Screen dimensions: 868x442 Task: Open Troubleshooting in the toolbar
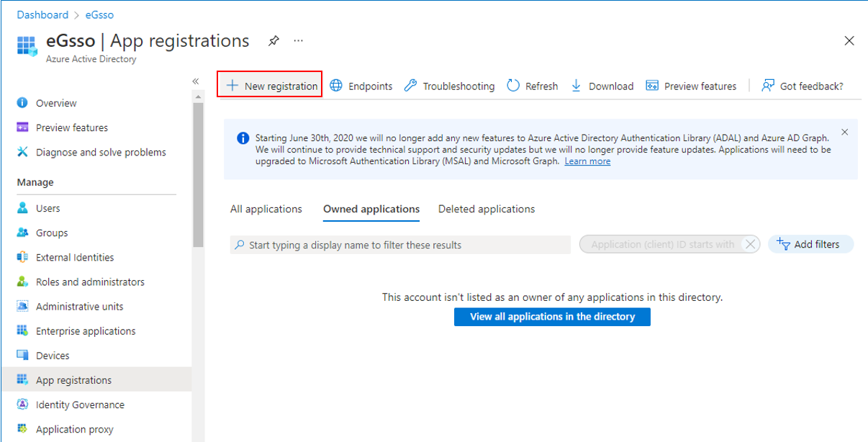click(x=449, y=86)
